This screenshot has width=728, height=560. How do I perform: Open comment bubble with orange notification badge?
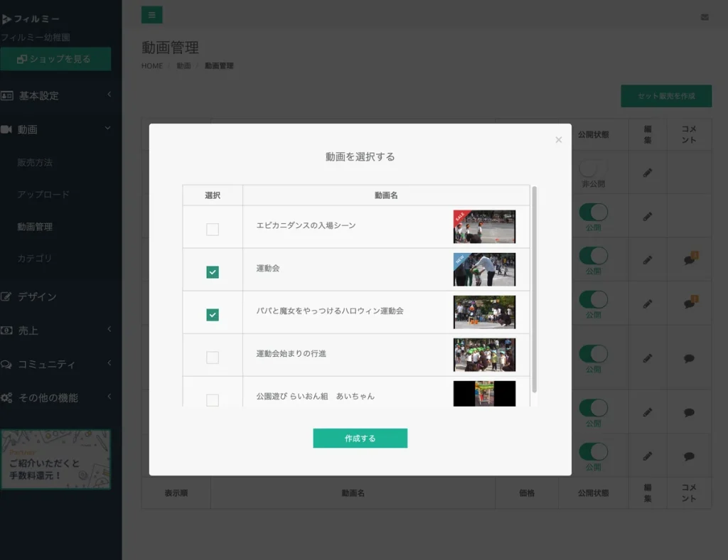tap(689, 260)
